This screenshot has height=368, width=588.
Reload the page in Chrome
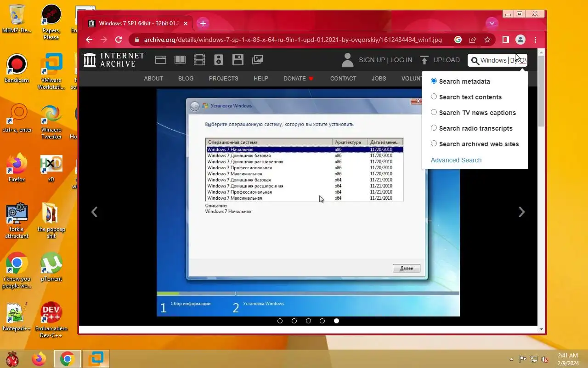click(119, 40)
